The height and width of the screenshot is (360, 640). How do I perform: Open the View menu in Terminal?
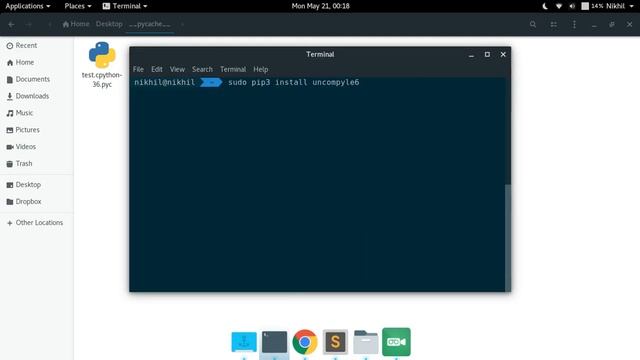click(177, 69)
